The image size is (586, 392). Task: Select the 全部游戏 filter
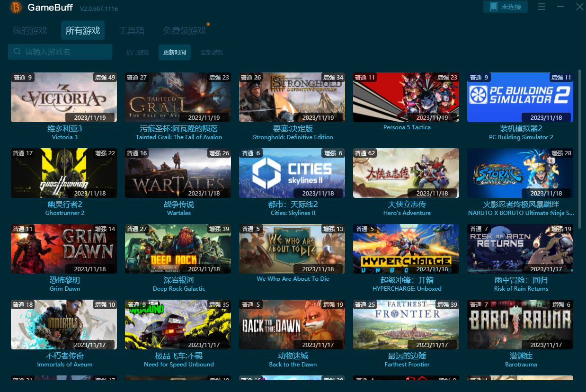(212, 53)
